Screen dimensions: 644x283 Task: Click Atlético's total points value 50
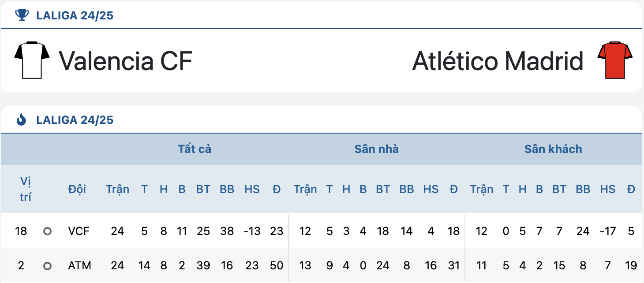pyautogui.click(x=277, y=266)
